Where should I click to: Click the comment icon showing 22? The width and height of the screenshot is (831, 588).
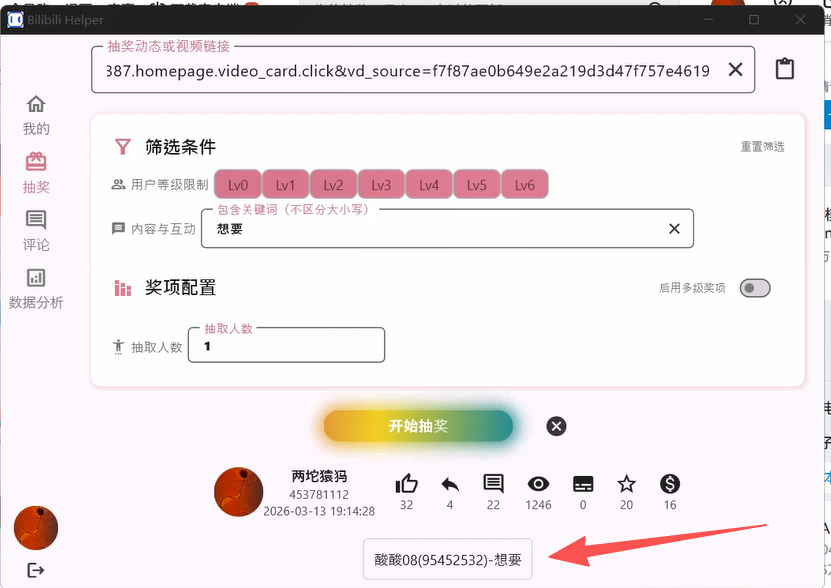[493, 483]
